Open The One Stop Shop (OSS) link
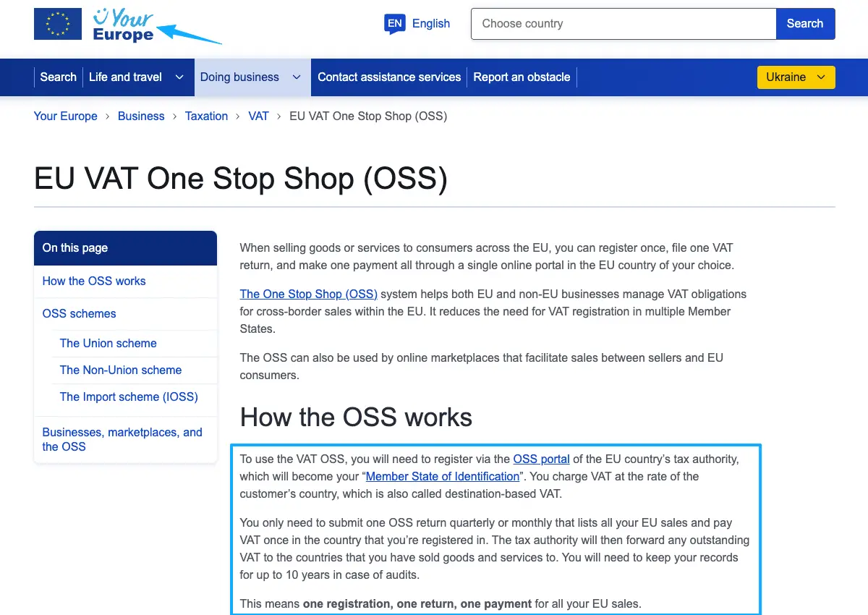 click(x=309, y=294)
